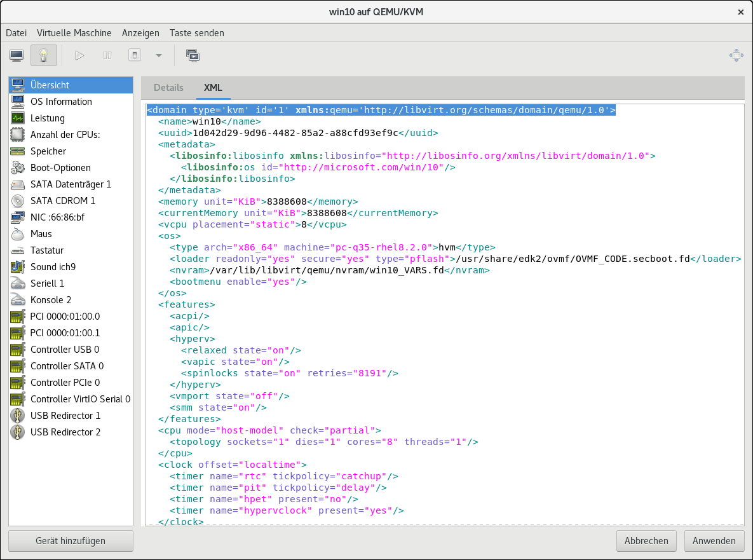Click the memory unit KiB 8388608 line
Viewport: 753px width, 560px height.
[259, 201]
